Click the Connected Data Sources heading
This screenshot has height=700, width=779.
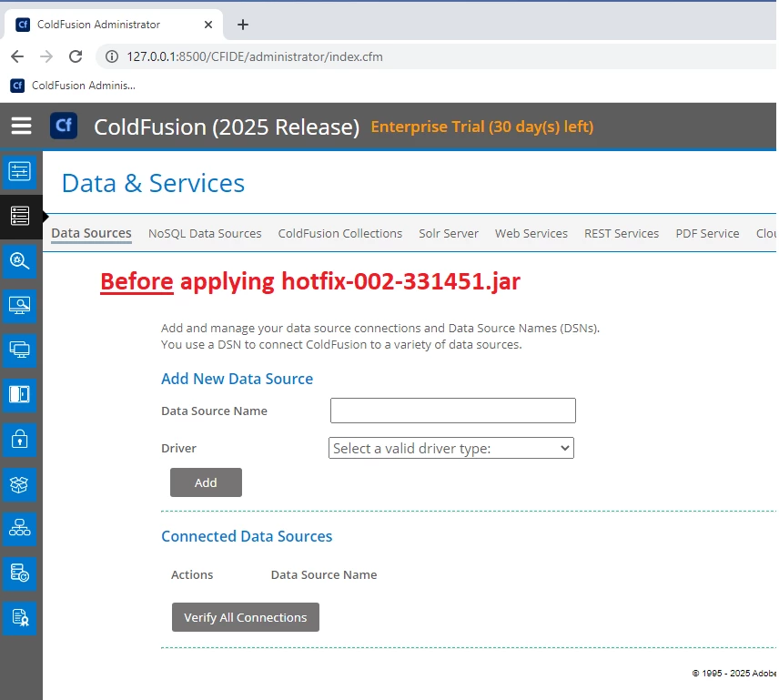coord(247,536)
